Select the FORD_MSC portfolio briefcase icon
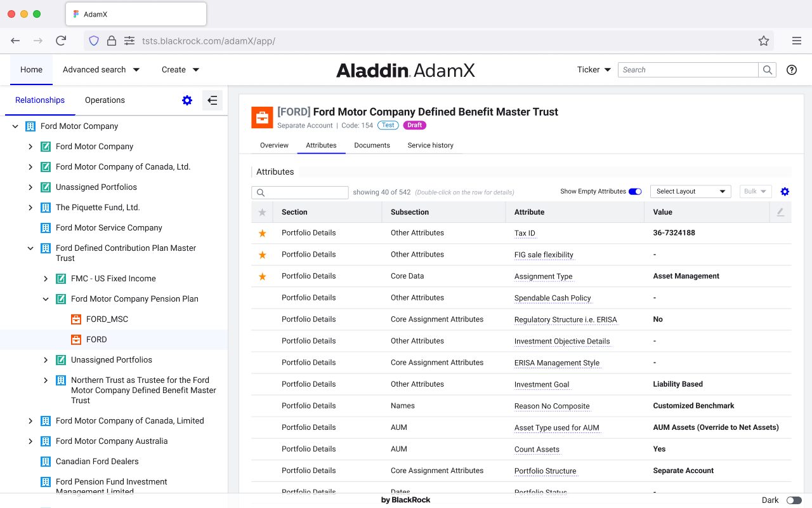Viewport: 812px width, 508px height. tap(76, 319)
